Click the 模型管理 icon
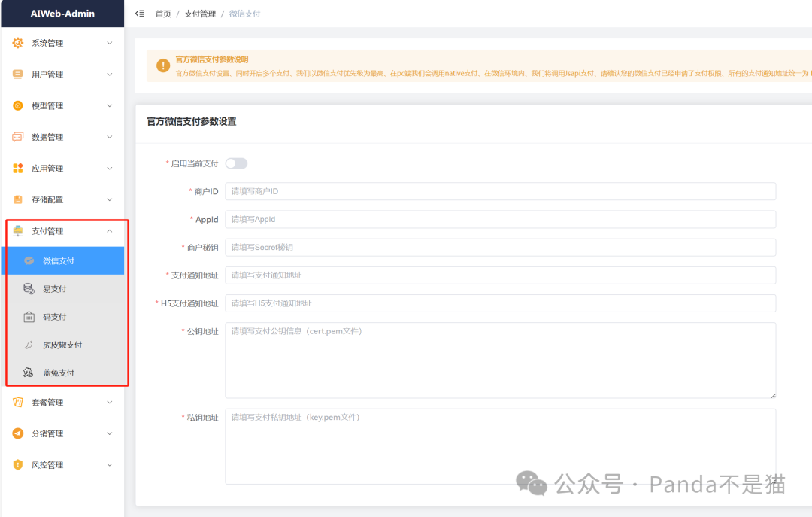The width and height of the screenshot is (812, 517). click(x=17, y=106)
